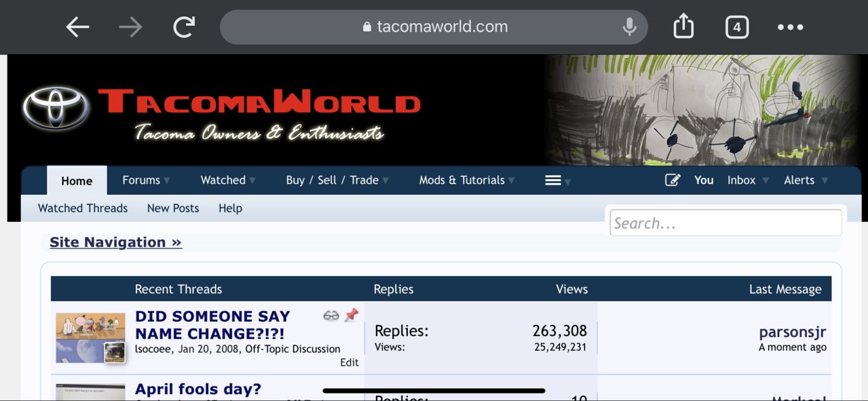Open lsocoee's profile link
868x401 pixels.
click(x=153, y=349)
